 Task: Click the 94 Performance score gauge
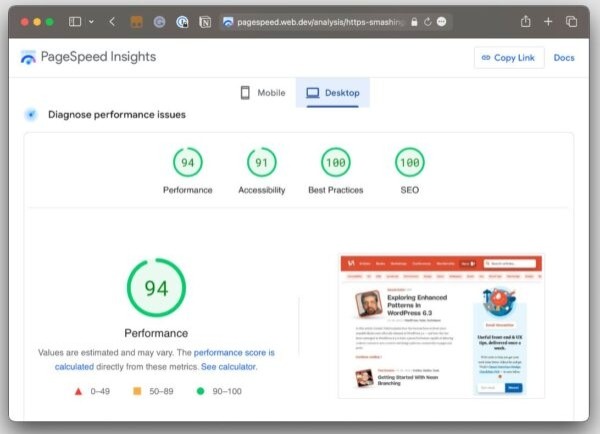[188, 162]
